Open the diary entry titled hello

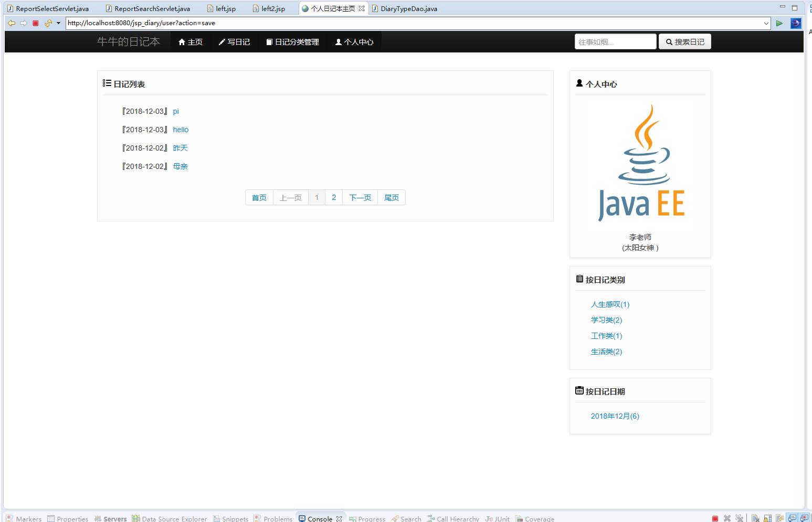181,130
